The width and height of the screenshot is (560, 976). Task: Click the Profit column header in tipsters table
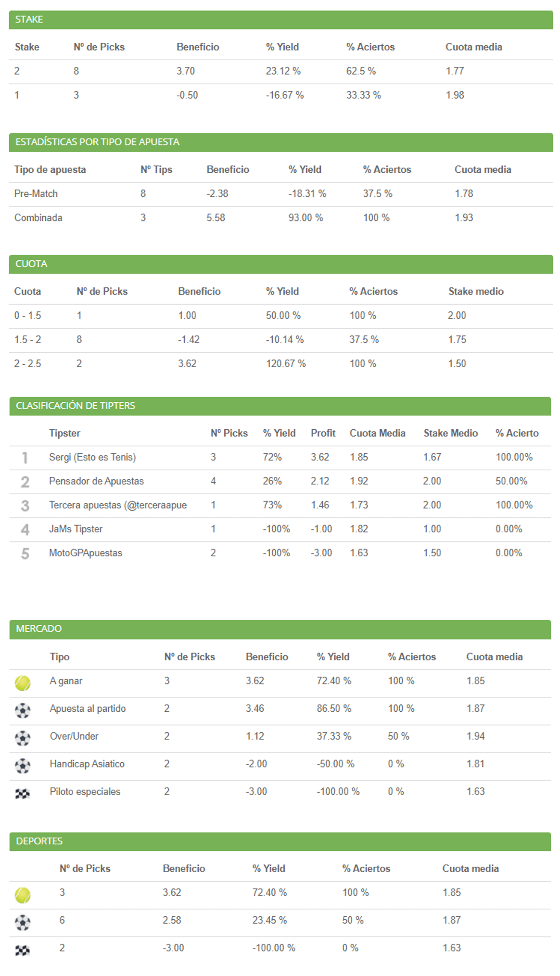click(323, 433)
